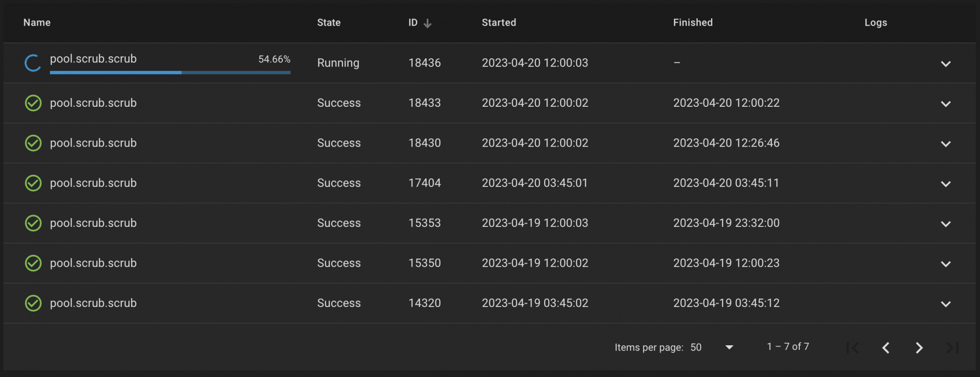Select the row with ID 17404

click(489, 183)
